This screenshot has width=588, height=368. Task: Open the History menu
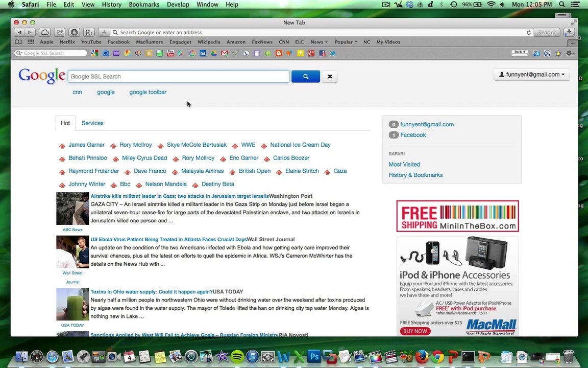coord(112,5)
